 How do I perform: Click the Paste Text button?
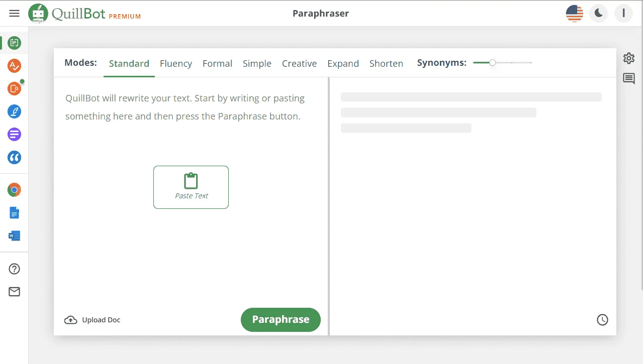click(191, 187)
